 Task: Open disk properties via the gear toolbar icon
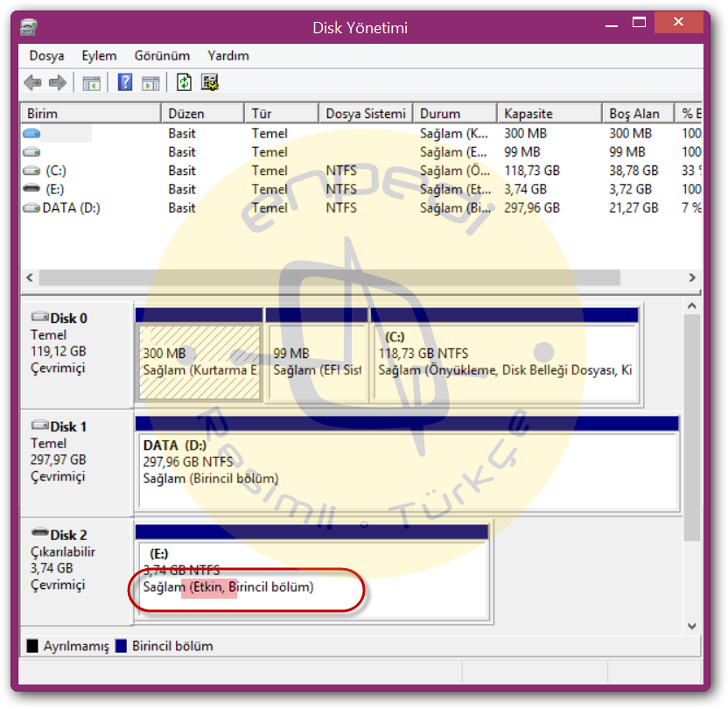207,82
